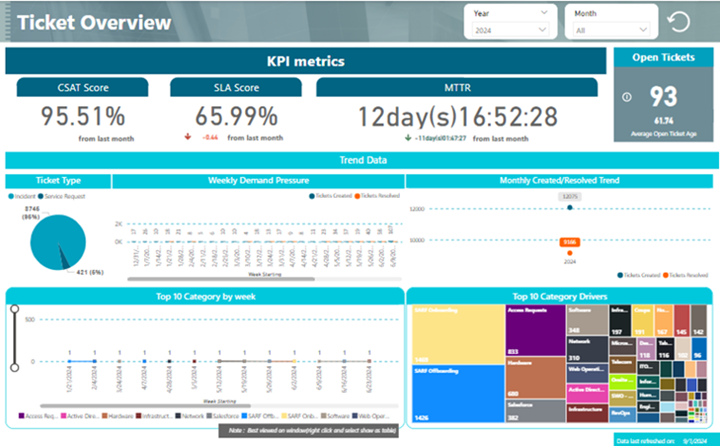Click the reset filters refresh icon

click(679, 22)
